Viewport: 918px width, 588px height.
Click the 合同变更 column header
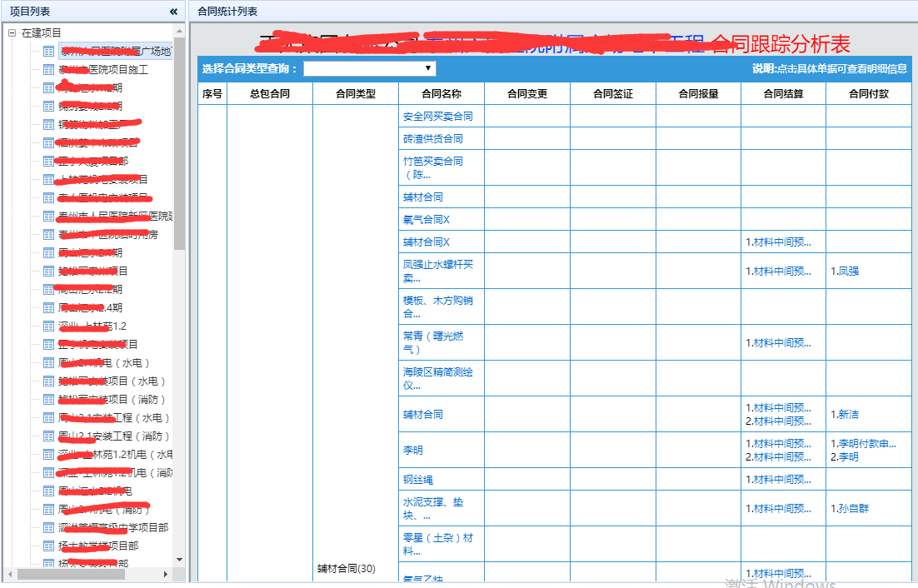(527, 93)
